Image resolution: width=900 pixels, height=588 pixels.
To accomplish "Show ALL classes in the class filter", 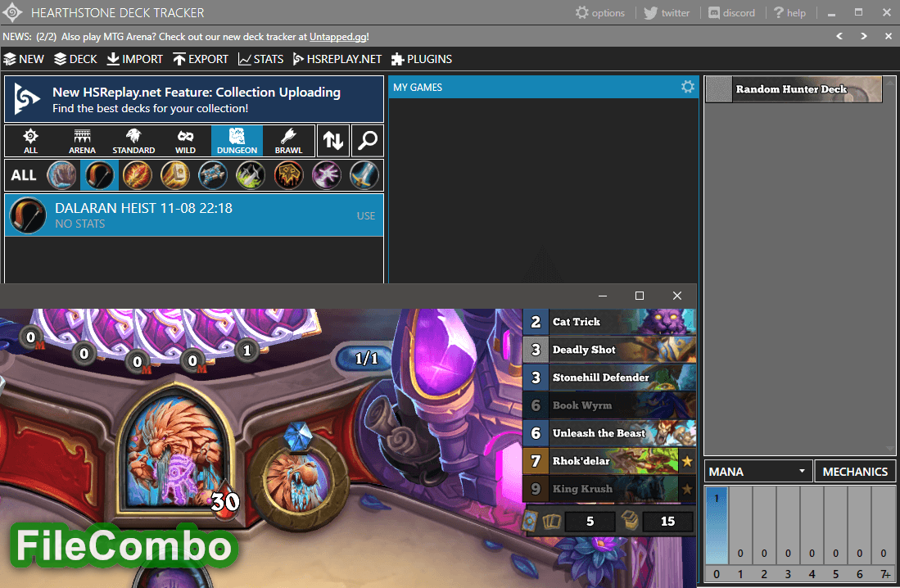I will (24, 175).
